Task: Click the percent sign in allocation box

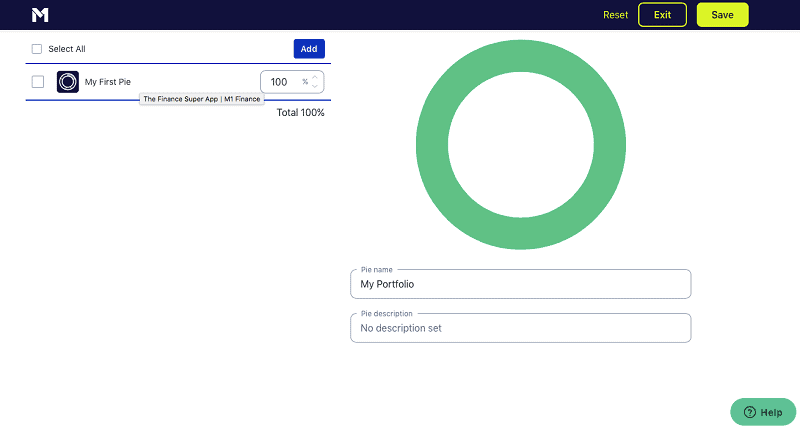Action: (305, 82)
